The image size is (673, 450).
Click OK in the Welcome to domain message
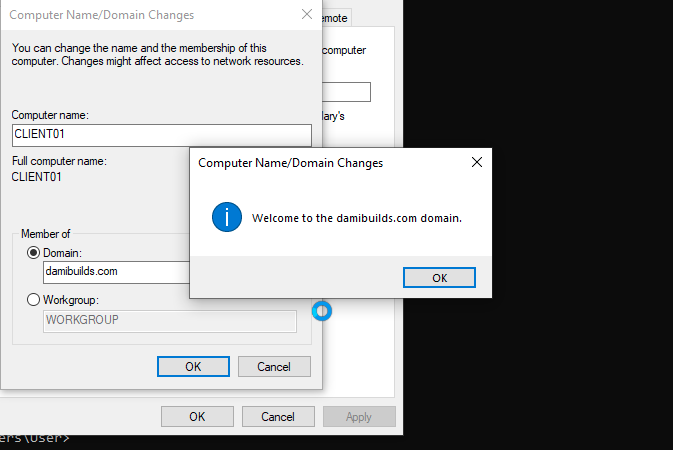coord(439,278)
